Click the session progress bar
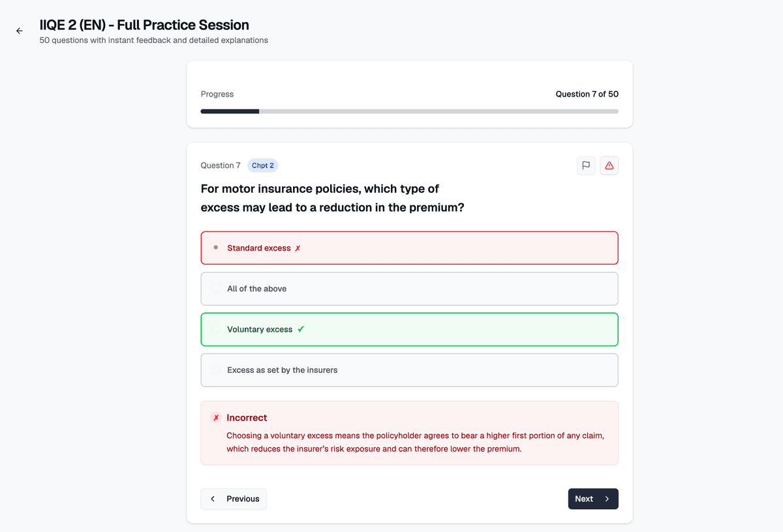Image resolution: width=783 pixels, height=532 pixels. pos(409,111)
